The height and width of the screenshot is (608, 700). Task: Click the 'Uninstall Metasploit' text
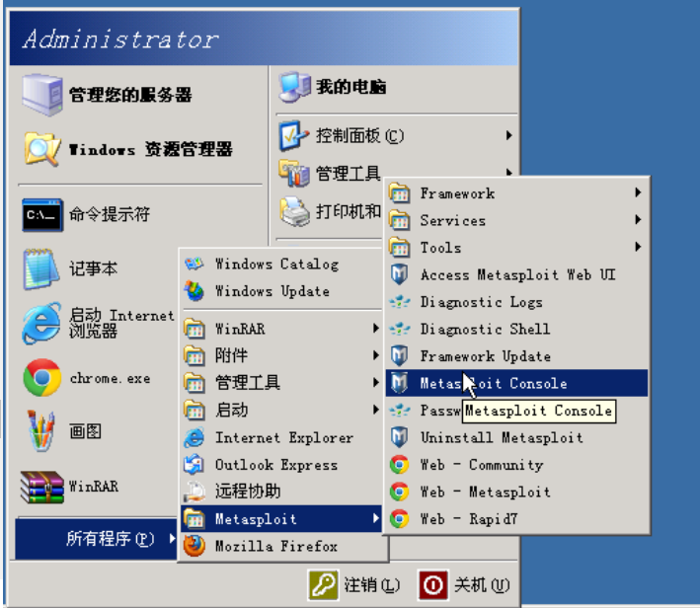[502, 437]
